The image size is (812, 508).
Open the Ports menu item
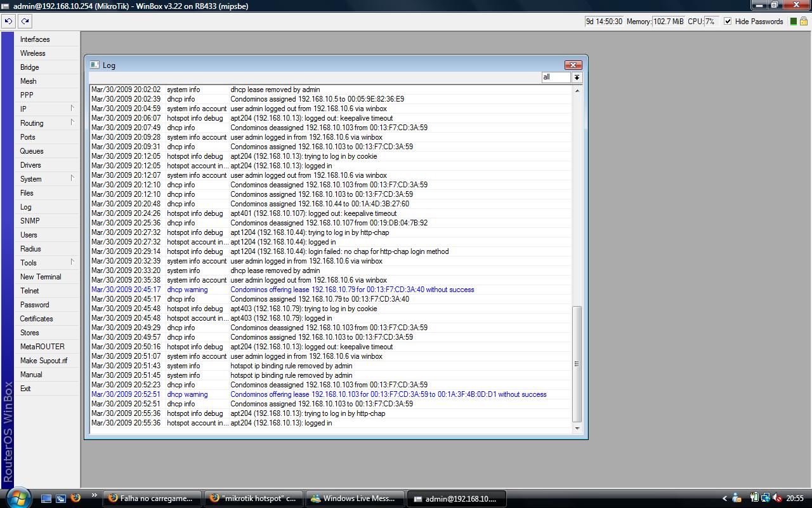pyautogui.click(x=48, y=137)
